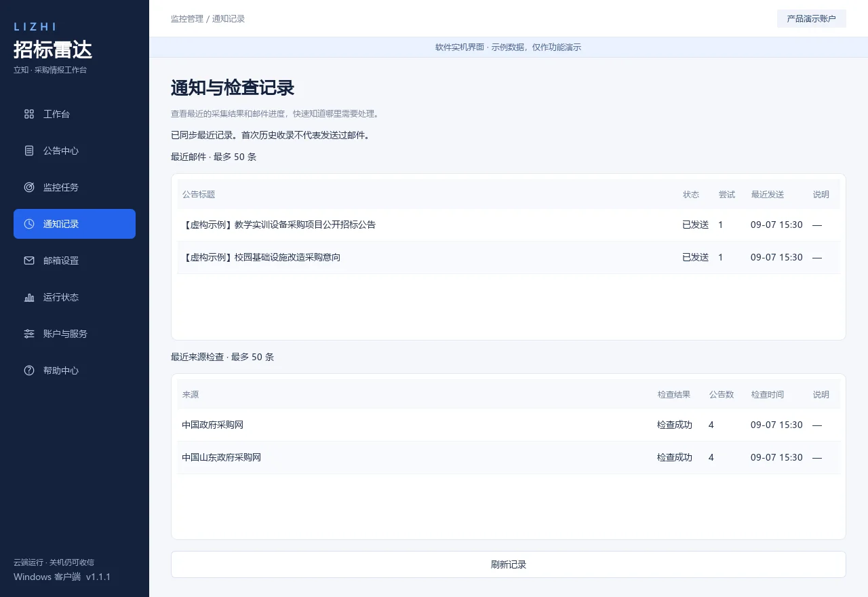Image resolution: width=868 pixels, height=597 pixels.
Task: Go to 运行状态 in sidebar
Action: 75,297
